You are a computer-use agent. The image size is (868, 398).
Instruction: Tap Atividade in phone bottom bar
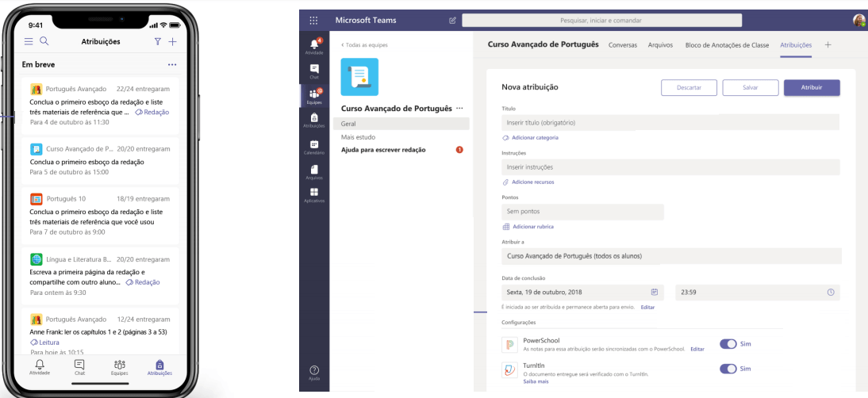click(x=40, y=368)
